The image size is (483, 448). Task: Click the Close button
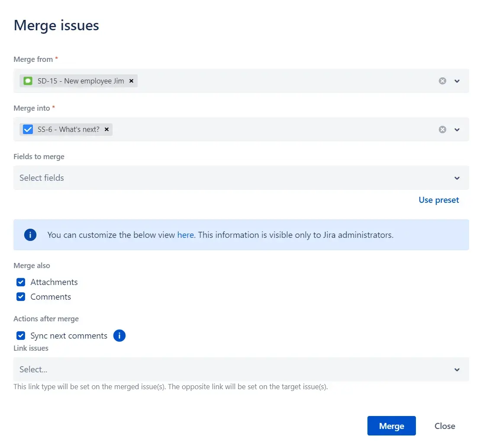click(444, 426)
